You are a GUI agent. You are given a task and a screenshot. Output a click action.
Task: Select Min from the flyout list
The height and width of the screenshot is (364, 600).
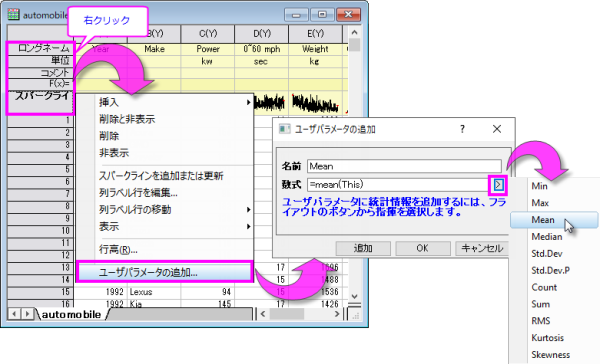pos(554,186)
